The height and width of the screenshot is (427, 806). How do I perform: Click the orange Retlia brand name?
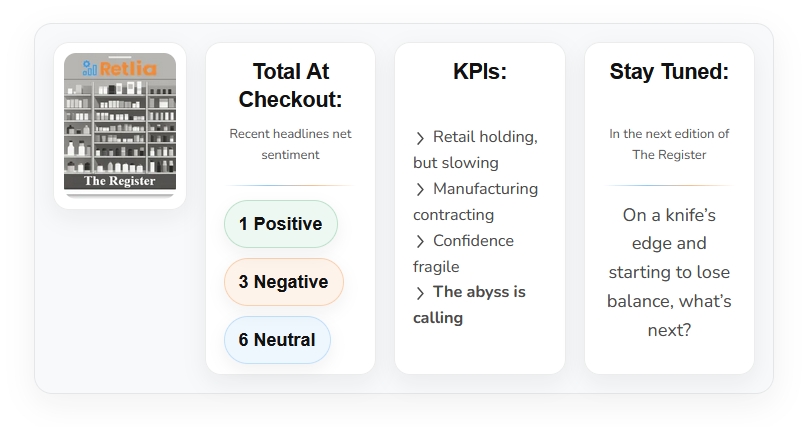[128, 69]
